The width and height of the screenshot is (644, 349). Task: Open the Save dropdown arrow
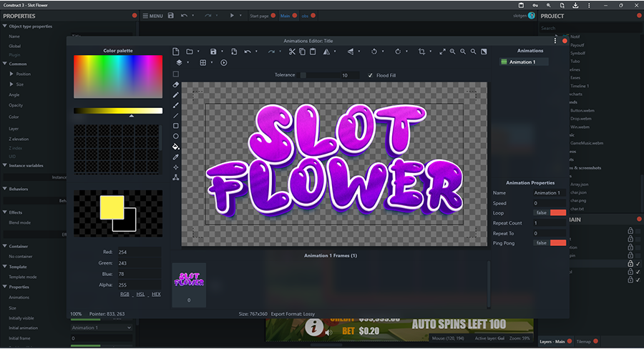222,51
